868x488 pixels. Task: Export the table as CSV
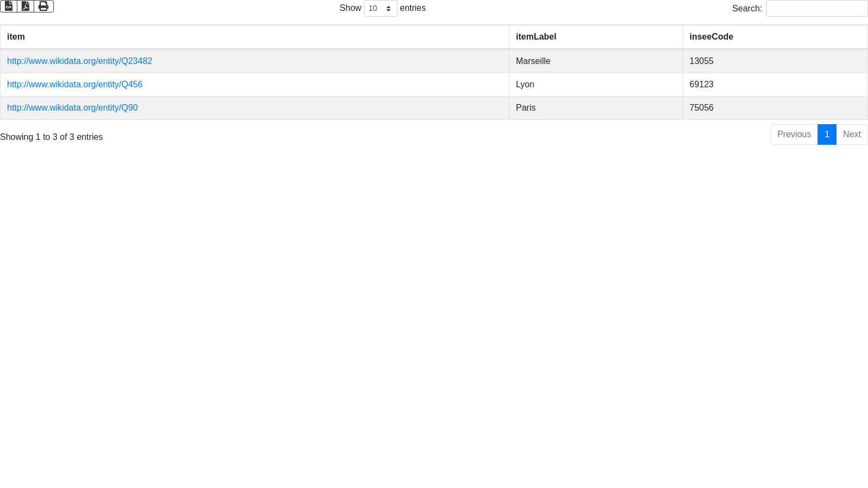[x=9, y=6]
